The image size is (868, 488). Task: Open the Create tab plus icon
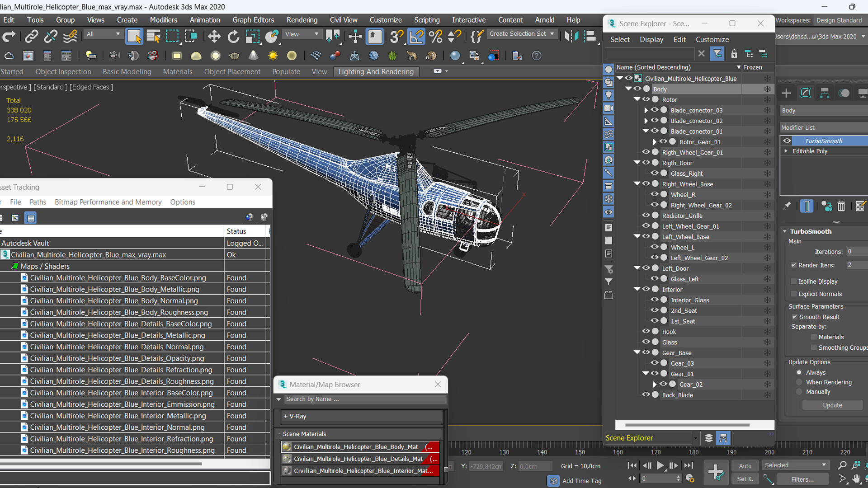(x=786, y=93)
